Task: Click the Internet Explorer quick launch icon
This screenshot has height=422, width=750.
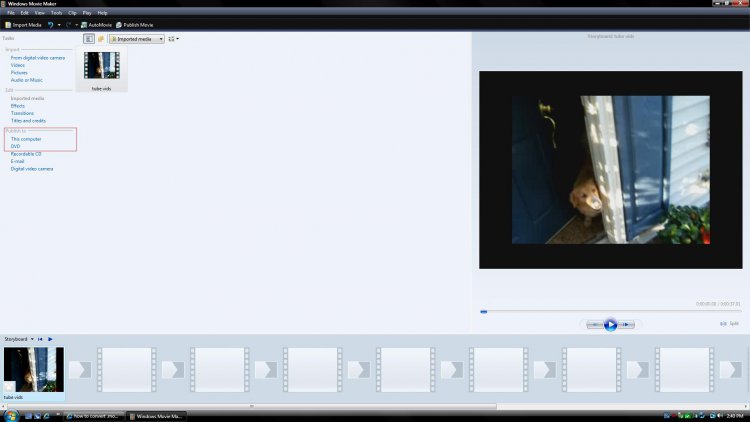Action: tap(46, 416)
